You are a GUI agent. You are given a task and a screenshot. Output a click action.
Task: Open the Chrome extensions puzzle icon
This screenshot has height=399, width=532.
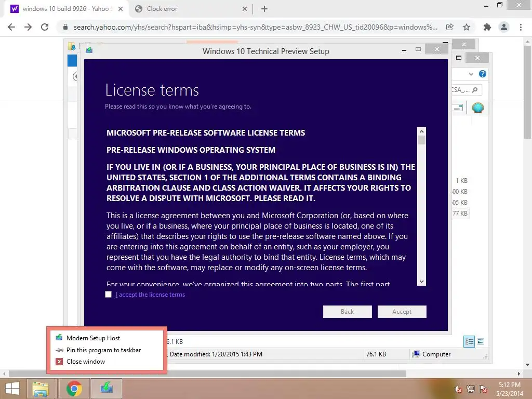tap(487, 27)
